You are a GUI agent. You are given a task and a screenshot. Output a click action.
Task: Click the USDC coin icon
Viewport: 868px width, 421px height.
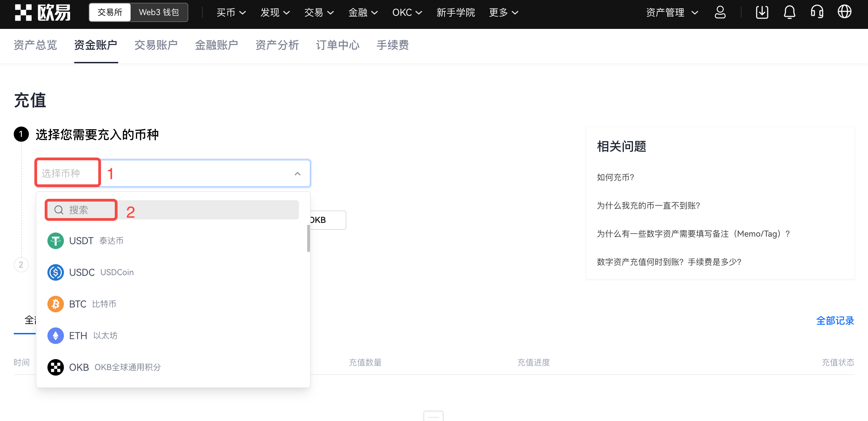click(56, 272)
